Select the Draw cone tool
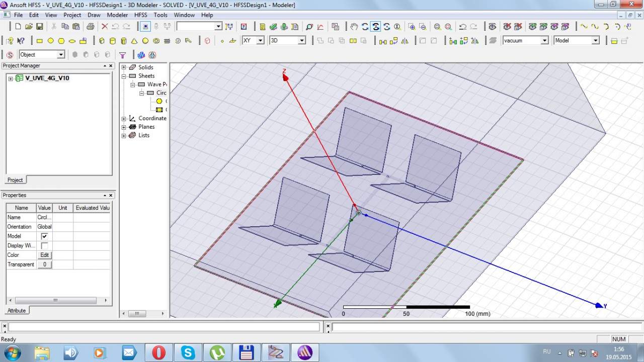Image resolution: width=644 pixels, height=362 pixels. click(134, 41)
